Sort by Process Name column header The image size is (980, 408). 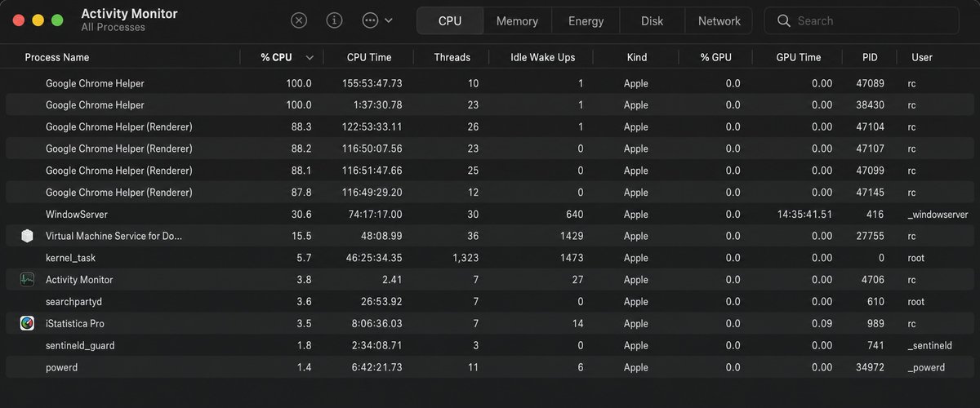[x=57, y=57]
